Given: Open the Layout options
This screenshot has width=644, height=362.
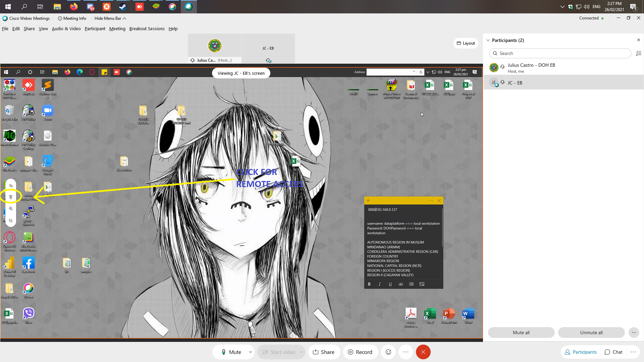Looking at the screenshot, I should 466,43.
